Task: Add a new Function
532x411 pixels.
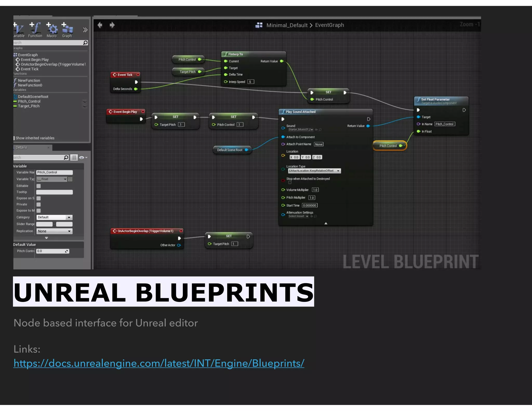Action: point(35,30)
